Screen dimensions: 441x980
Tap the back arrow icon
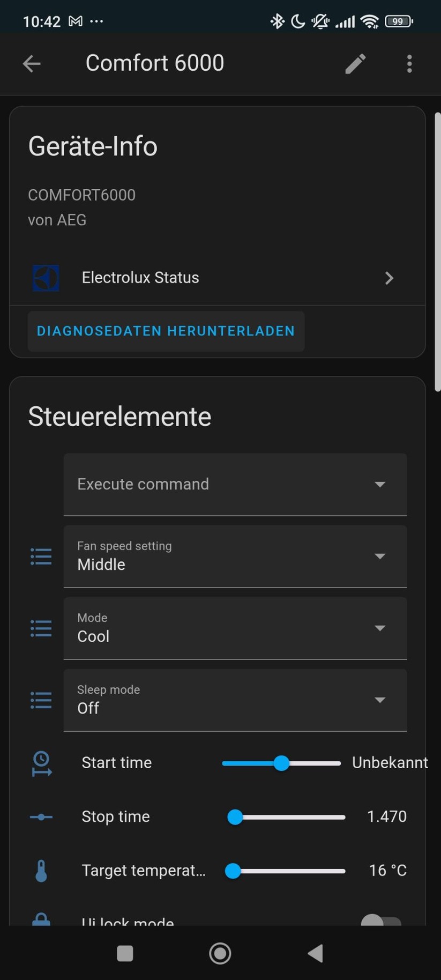(32, 64)
